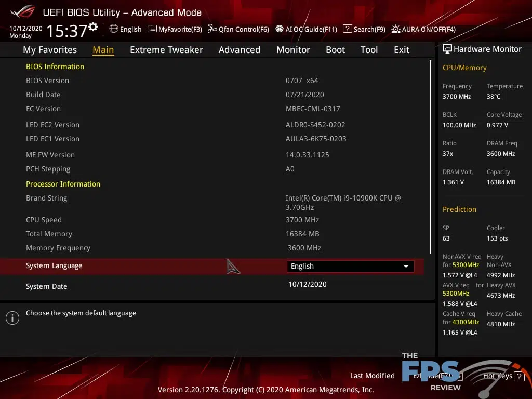532x399 pixels.
Task: Click the SP 63 prediction value
Action: [446, 238]
